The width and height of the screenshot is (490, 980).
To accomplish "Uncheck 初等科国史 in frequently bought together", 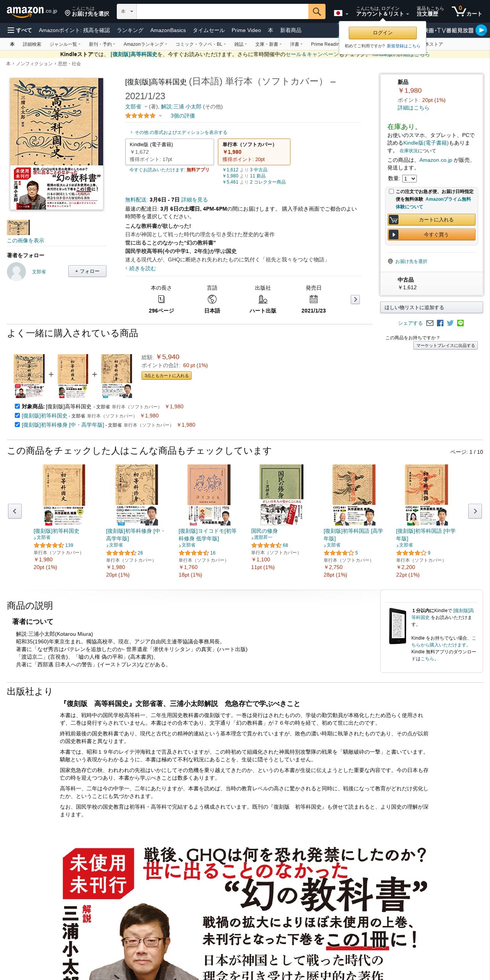I will tap(17, 415).
